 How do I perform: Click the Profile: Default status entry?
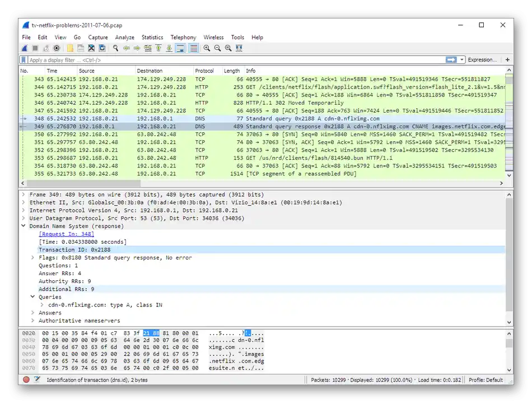click(486, 380)
